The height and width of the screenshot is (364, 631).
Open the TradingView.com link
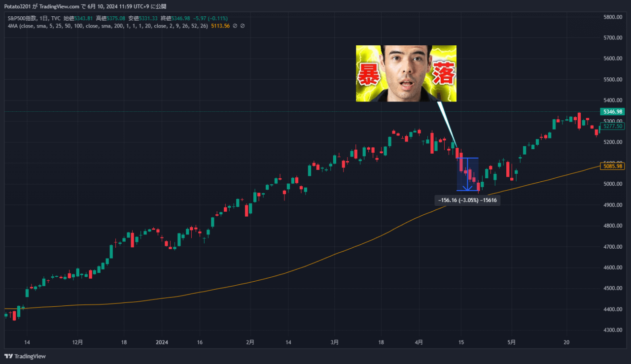59,6
